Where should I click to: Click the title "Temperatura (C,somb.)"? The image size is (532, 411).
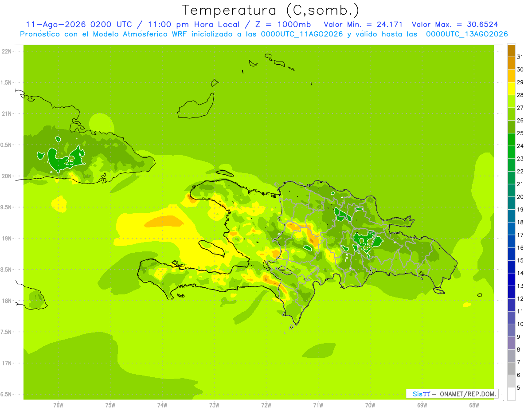(x=271, y=10)
